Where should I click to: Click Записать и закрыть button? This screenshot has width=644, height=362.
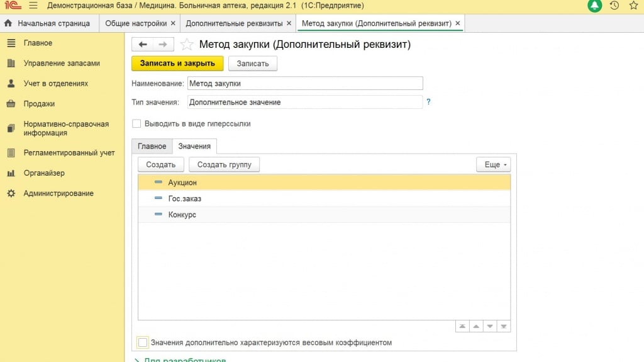(177, 64)
